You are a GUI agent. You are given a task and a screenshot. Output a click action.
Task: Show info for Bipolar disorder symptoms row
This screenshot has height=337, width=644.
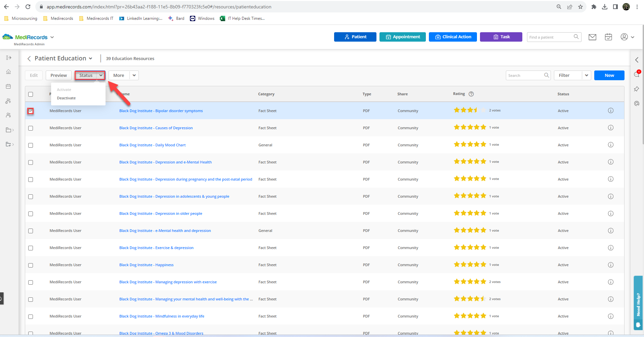click(611, 111)
